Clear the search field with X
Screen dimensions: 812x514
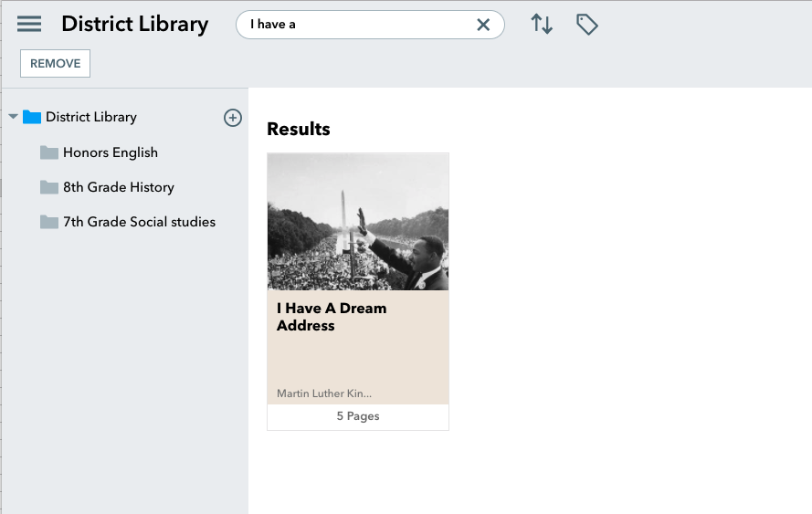[483, 25]
